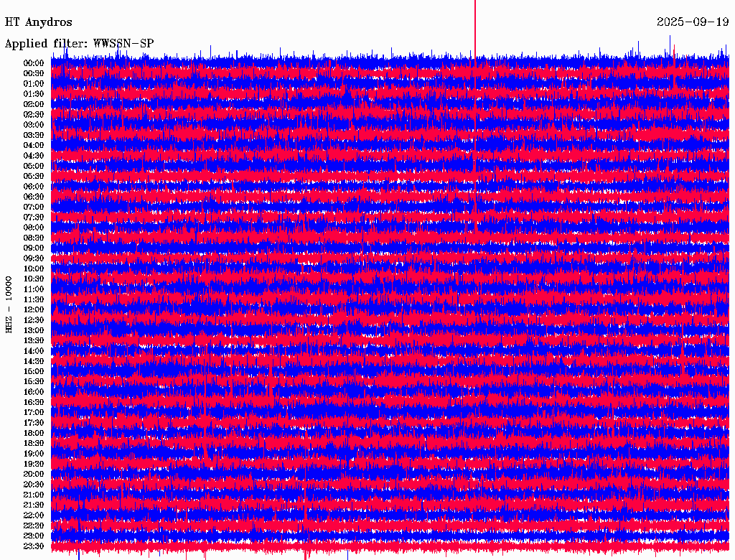
Task: Select the 23:30 time label
Action: pyautogui.click(x=34, y=546)
